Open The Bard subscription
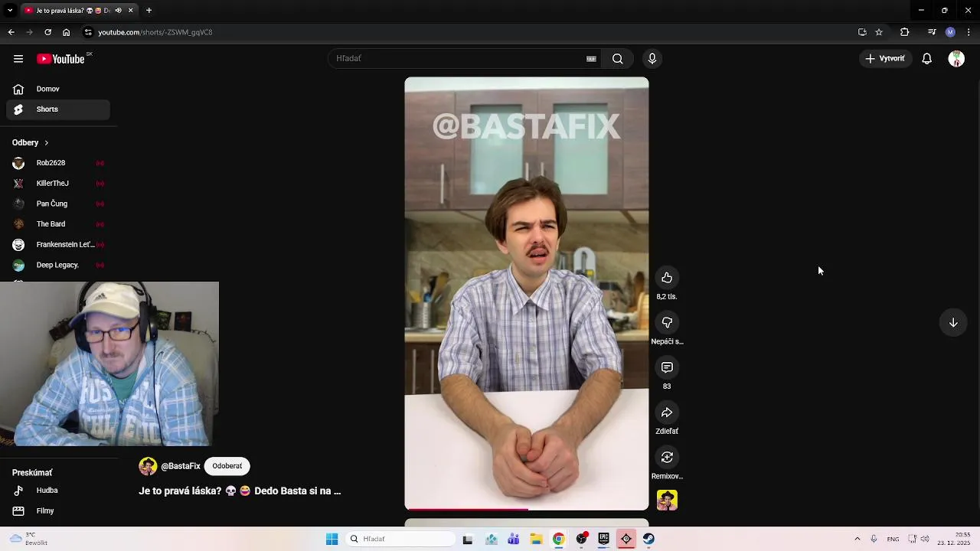 [x=58, y=224]
